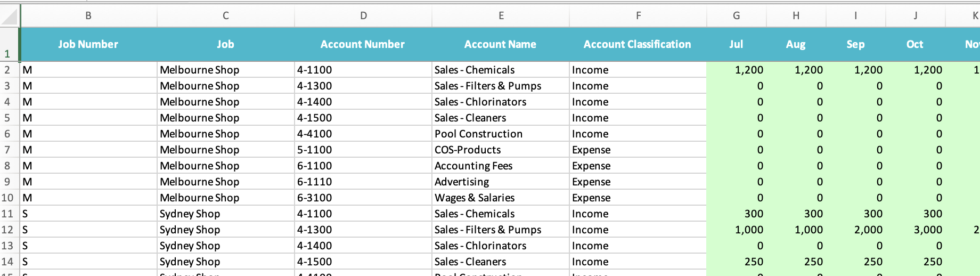Select the Melbourne Shop cell in row 10
Viewport: 980px width, 276px height.
[226, 198]
